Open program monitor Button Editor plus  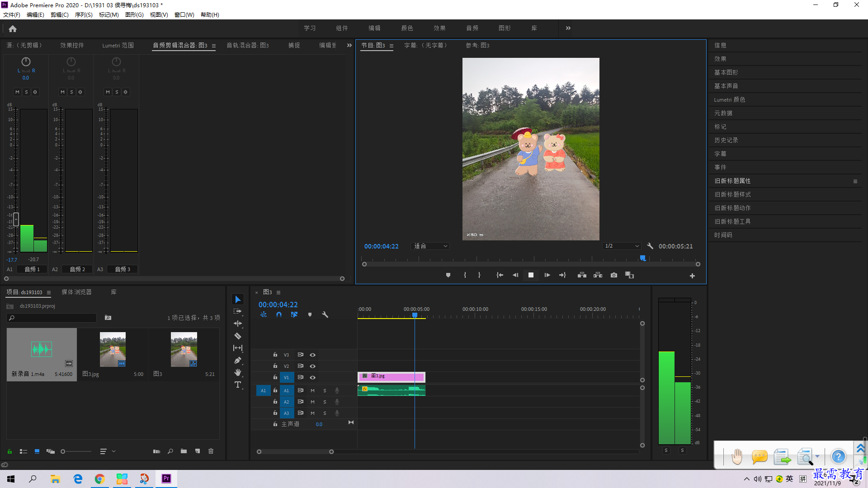point(692,276)
